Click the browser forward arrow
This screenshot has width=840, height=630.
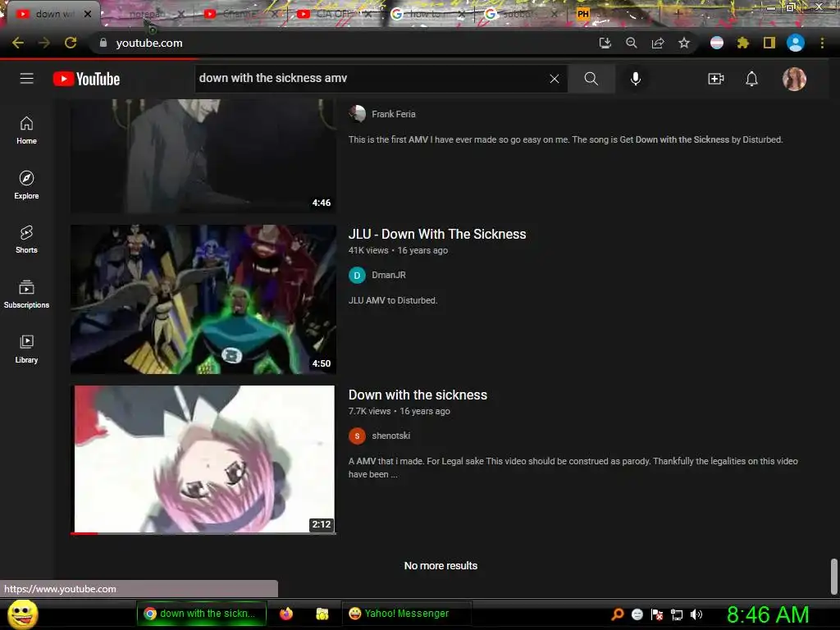click(x=44, y=43)
